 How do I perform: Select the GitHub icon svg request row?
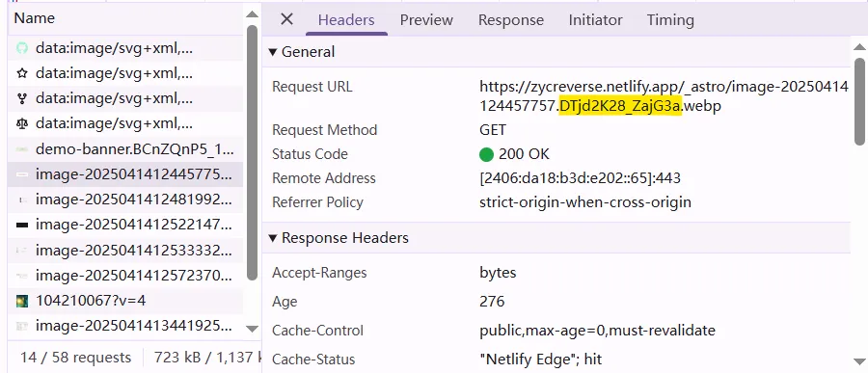pos(125,48)
